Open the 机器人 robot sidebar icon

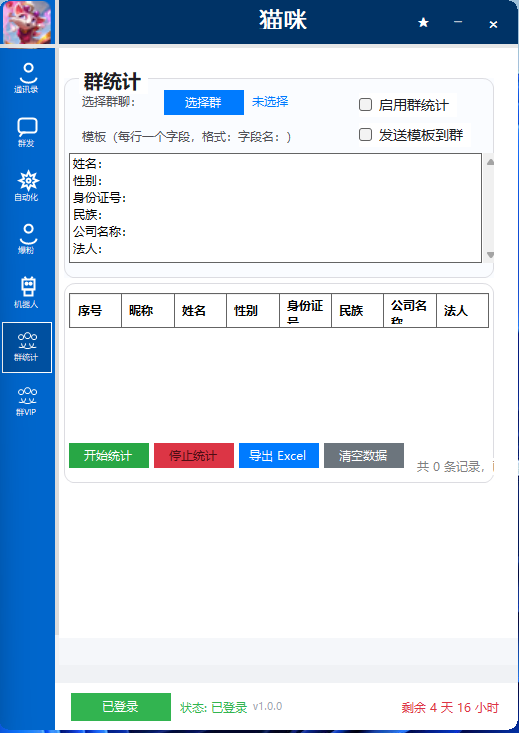click(27, 293)
